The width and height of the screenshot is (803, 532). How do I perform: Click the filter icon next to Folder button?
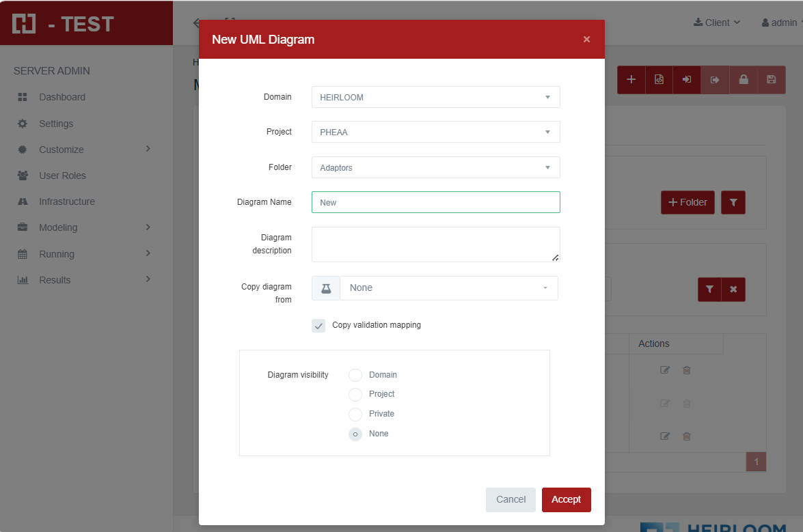click(x=733, y=202)
